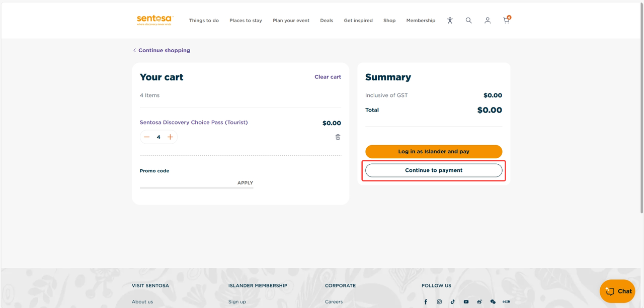
Task: Focus the Promo code input field
Action: tap(186, 183)
